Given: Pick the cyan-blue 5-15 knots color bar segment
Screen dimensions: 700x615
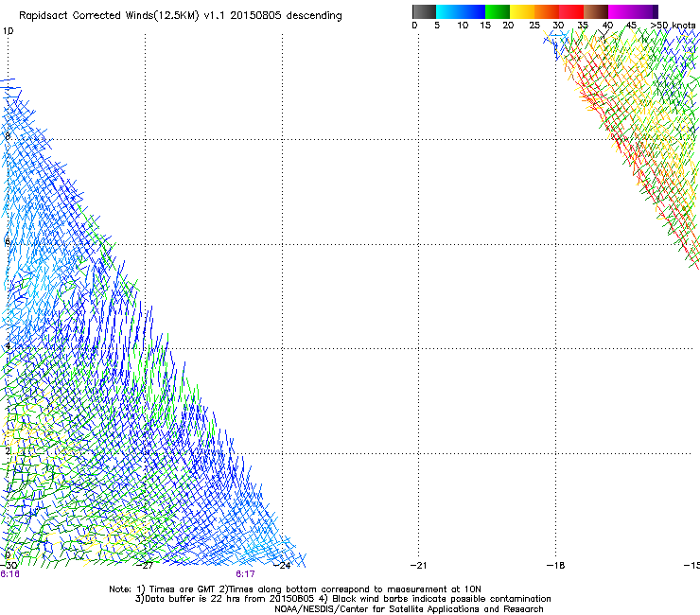Looking at the screenshot, I should 461,11.
